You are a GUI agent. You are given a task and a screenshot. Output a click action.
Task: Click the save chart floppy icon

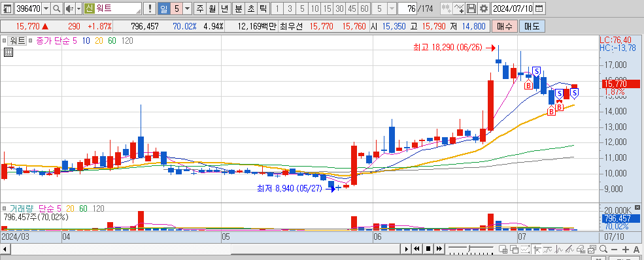(472, 8)
